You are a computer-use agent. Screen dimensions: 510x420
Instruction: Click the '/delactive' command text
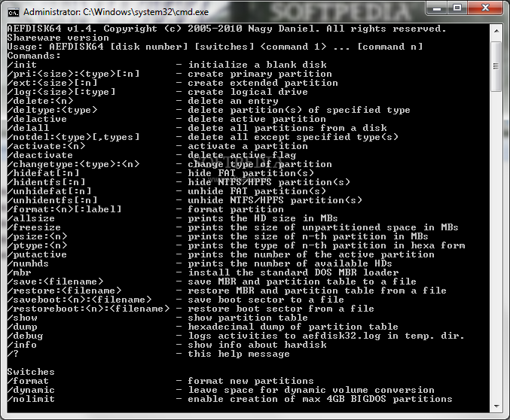pyautogui.click(x=37, y=119)
